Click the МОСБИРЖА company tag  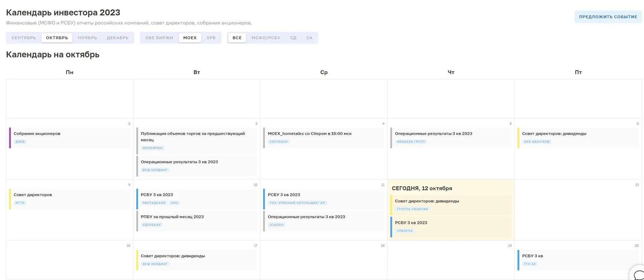tap(152, 148)
